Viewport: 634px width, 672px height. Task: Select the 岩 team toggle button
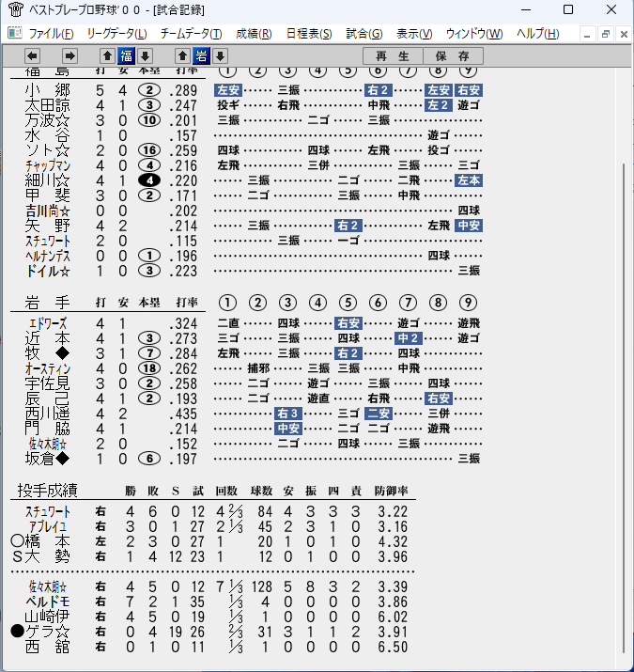201,55
